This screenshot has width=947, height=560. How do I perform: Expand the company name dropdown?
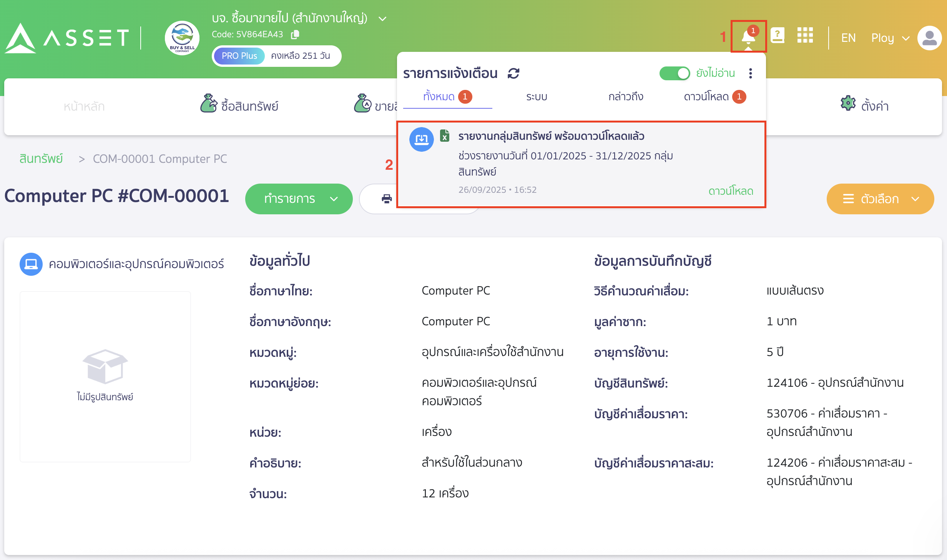click(382, 18)
